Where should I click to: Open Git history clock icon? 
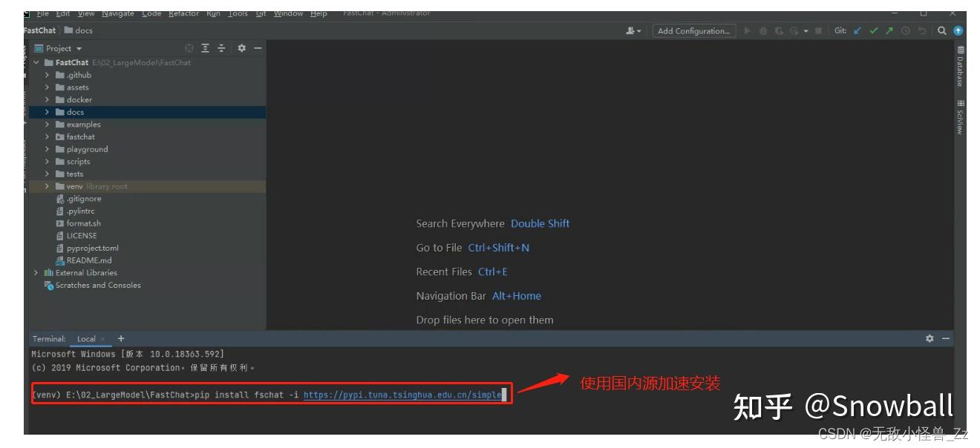pyautogui.click(x=906, y=31)
